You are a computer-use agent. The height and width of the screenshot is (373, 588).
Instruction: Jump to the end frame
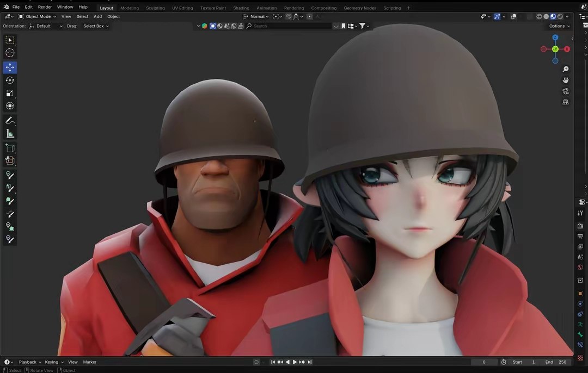[310, 362]
